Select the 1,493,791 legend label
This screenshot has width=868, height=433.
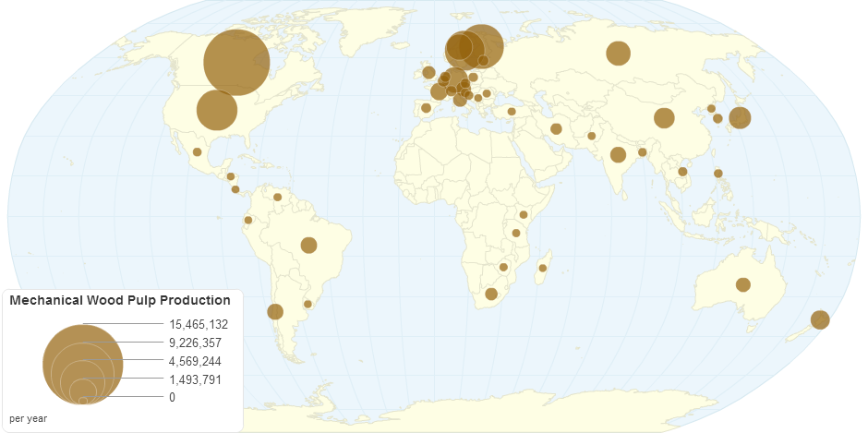[x=195, y=379]
